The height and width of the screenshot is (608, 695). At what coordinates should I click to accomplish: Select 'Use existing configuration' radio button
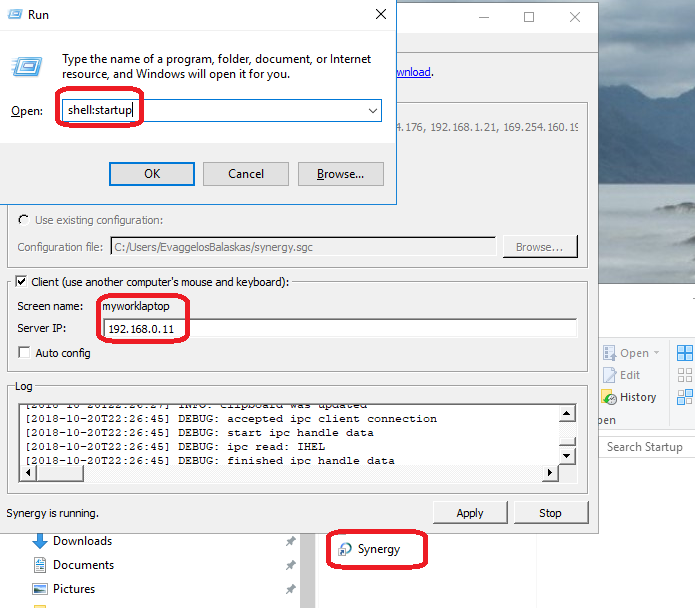(x=24, y=220)
